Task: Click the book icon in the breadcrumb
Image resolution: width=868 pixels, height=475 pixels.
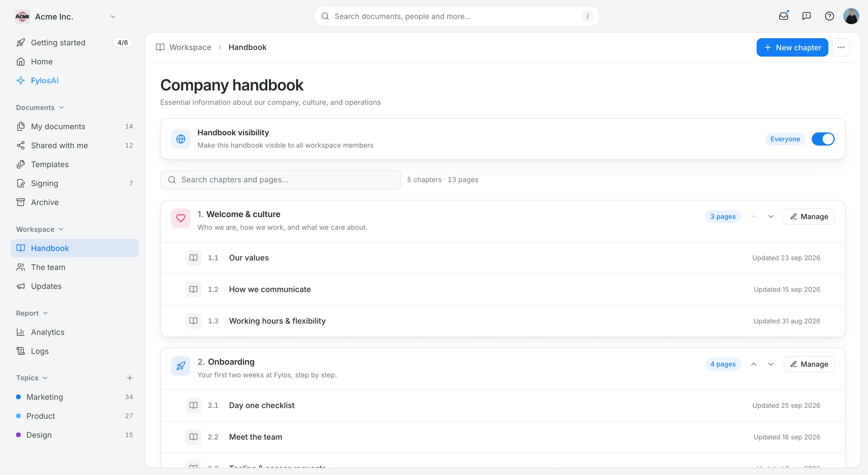Action: pyautogui.click(x=160, y=47)
